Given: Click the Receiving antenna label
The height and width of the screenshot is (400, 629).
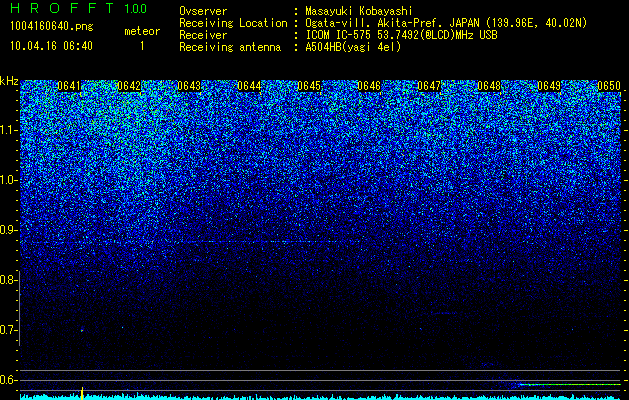Looking at the screenshot, I should (230, 47).
